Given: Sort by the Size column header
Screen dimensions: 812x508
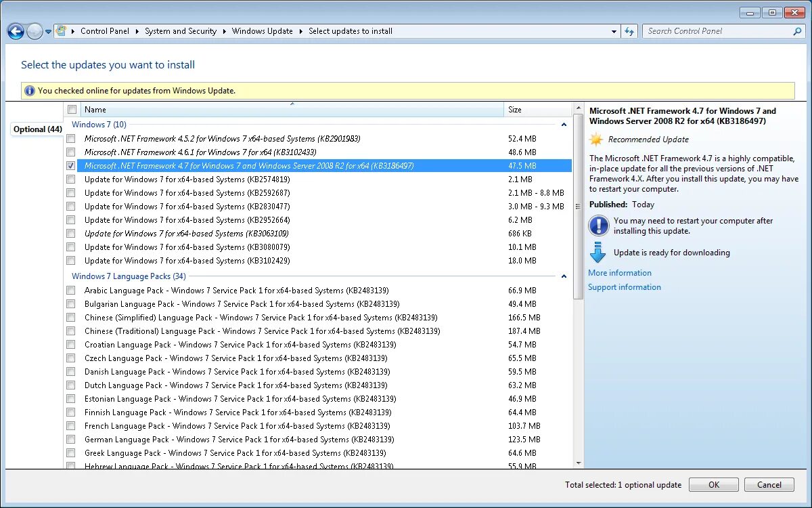Looking at the screenshot, I should [x=538, y=110].
